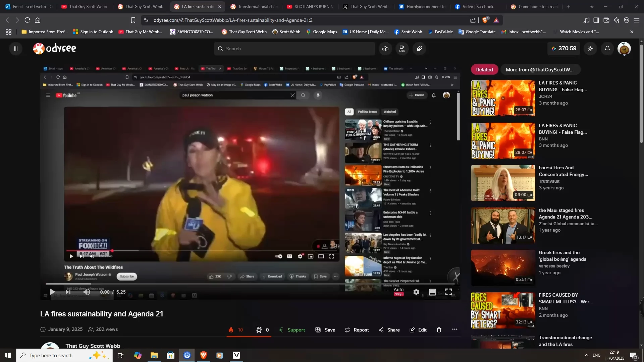Dislike the video with the slime icon
Viewport: 644px width, 362px height.
click(x=263, y=330)
